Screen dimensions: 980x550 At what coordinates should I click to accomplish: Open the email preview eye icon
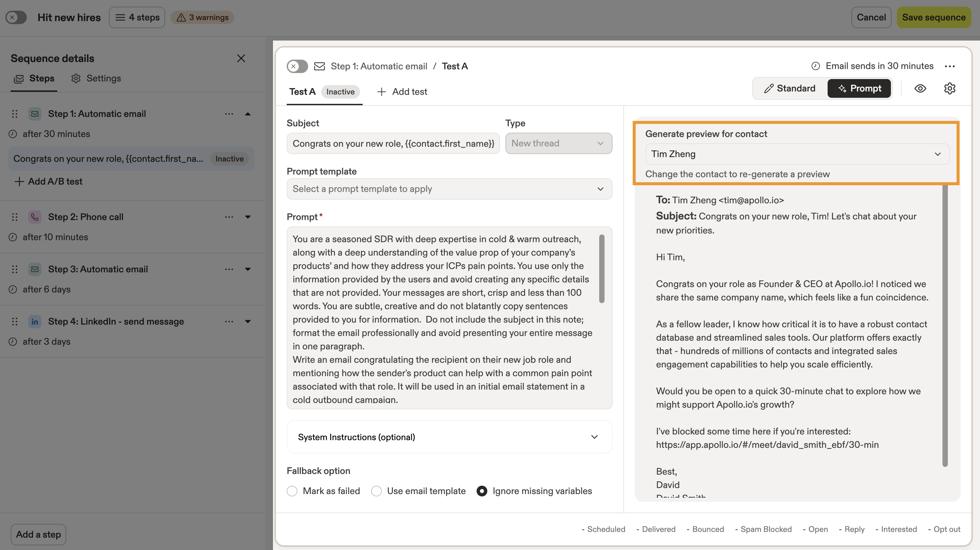click(x=921, y=88)
